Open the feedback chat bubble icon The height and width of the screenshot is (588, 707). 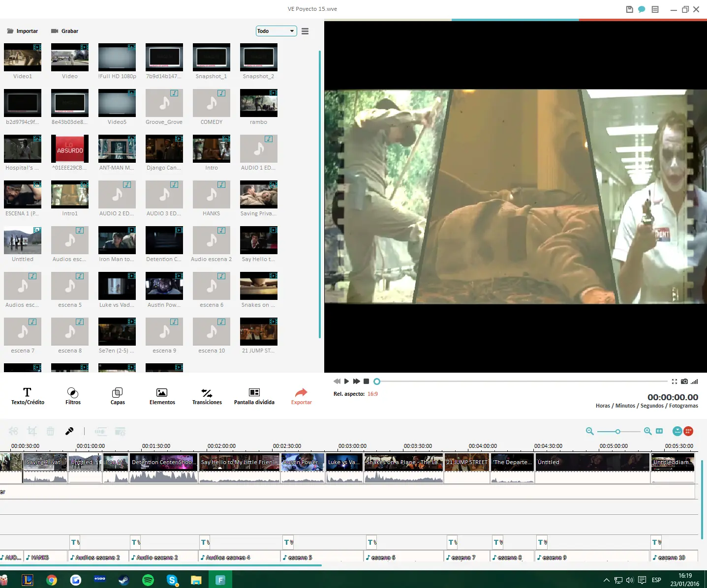642,9
